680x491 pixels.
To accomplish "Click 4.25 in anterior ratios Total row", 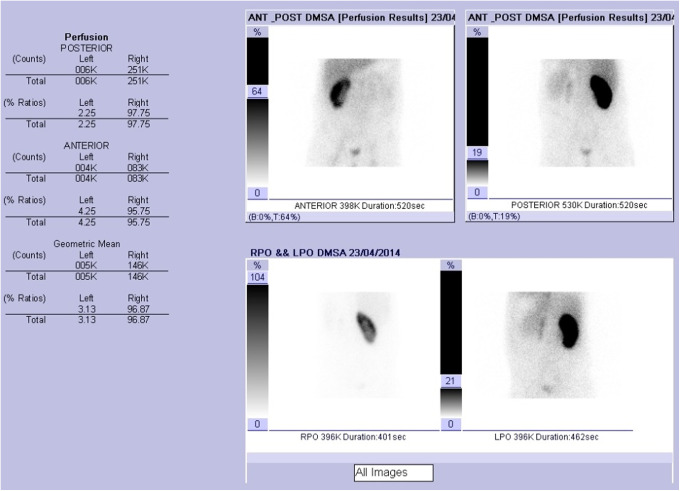I will (x=87, y=222).
